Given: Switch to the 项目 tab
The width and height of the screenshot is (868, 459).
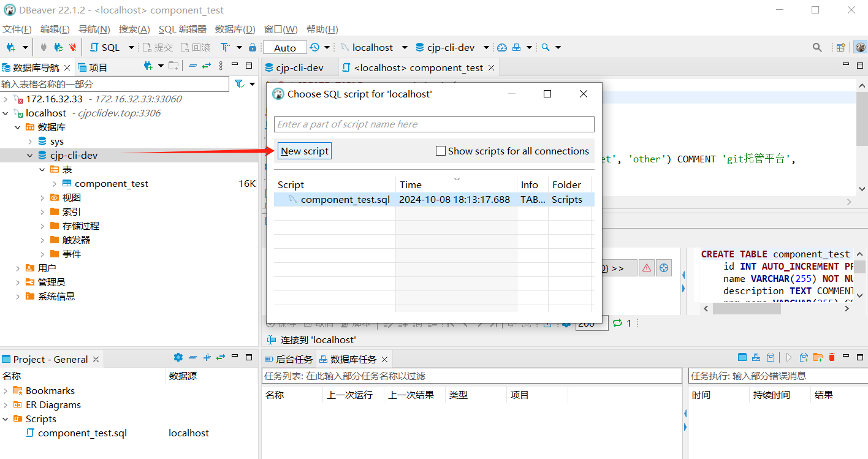Looking at the screenshot, I should pos(93,67).
